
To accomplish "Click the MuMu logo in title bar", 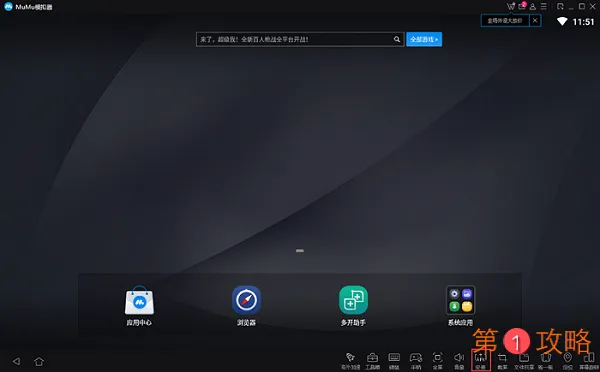I will 8,7.
